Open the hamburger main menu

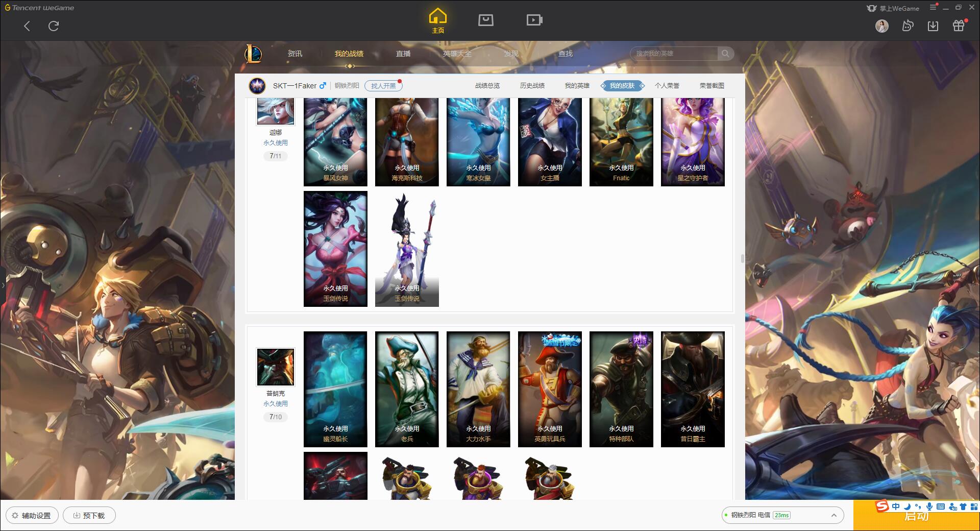pos(934,7)
